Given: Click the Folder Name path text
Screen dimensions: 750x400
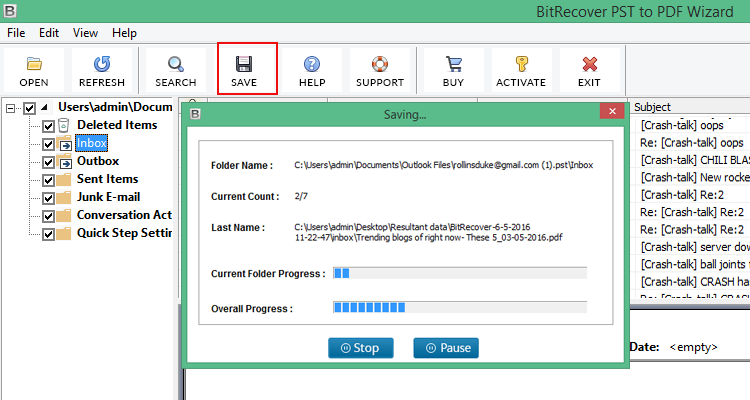Looking at the screenshot, I should [x=443, y=165].
